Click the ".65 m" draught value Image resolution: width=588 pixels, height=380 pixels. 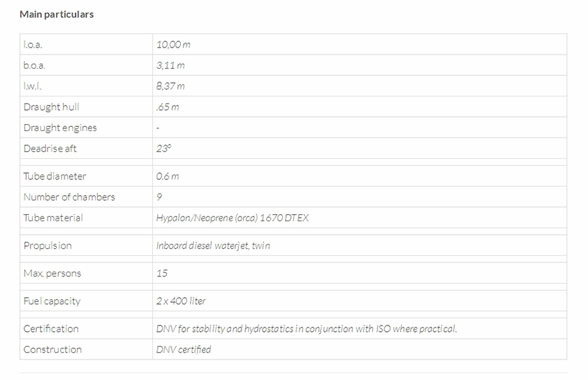[x=168, y=107]
